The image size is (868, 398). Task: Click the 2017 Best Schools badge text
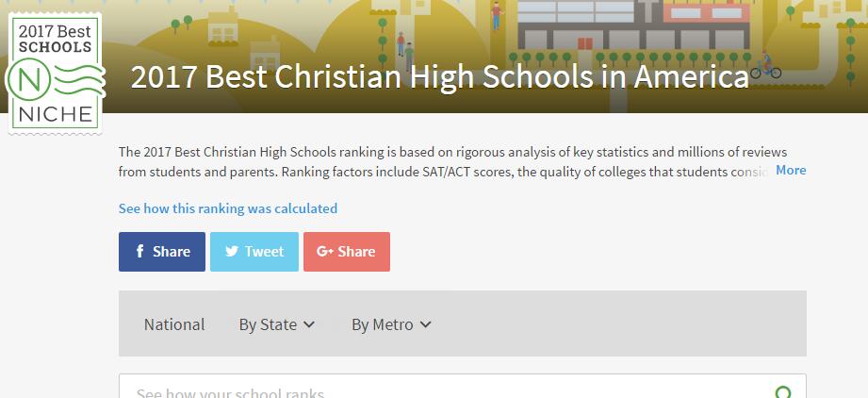(x=56, y=38)
